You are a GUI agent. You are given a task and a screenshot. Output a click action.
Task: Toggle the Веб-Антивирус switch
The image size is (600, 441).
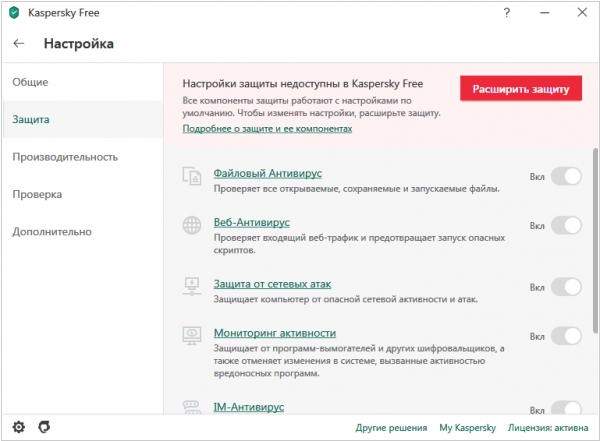566,225
